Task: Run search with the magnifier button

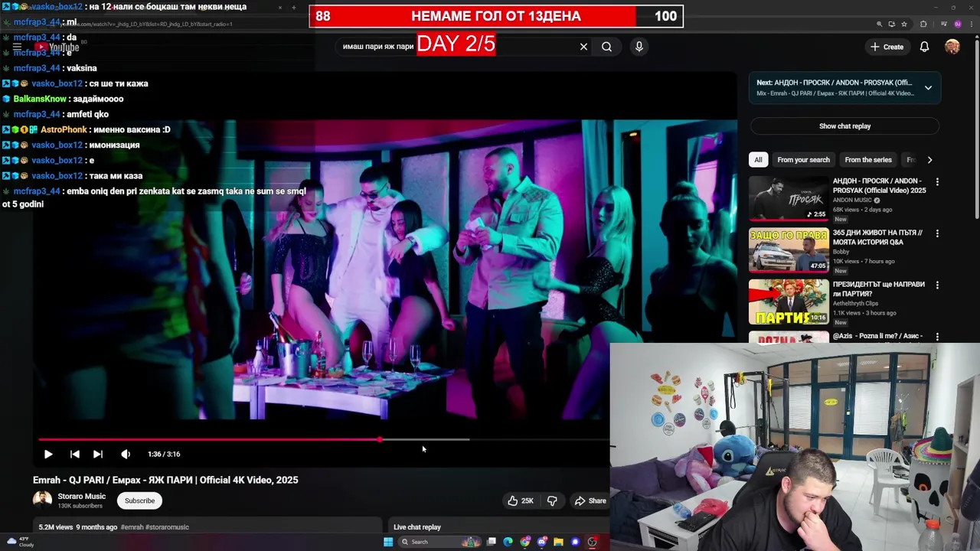Action: [606, 47]
